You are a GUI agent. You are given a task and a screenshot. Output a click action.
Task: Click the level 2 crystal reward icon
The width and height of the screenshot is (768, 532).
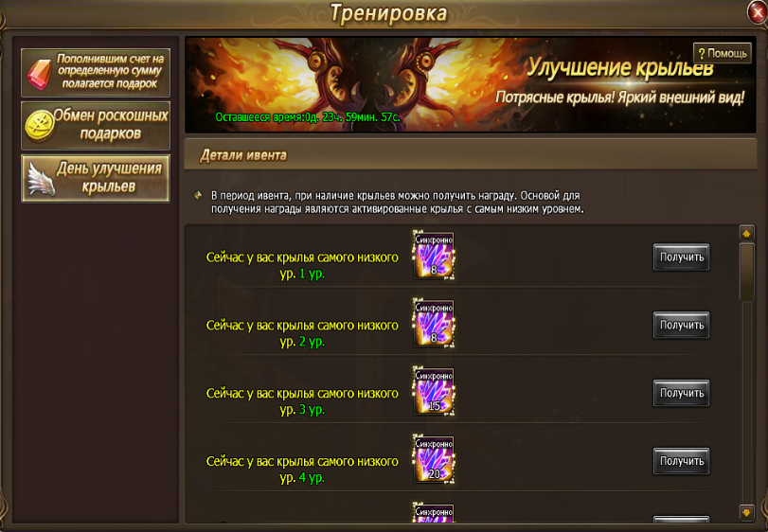point(434,324)
